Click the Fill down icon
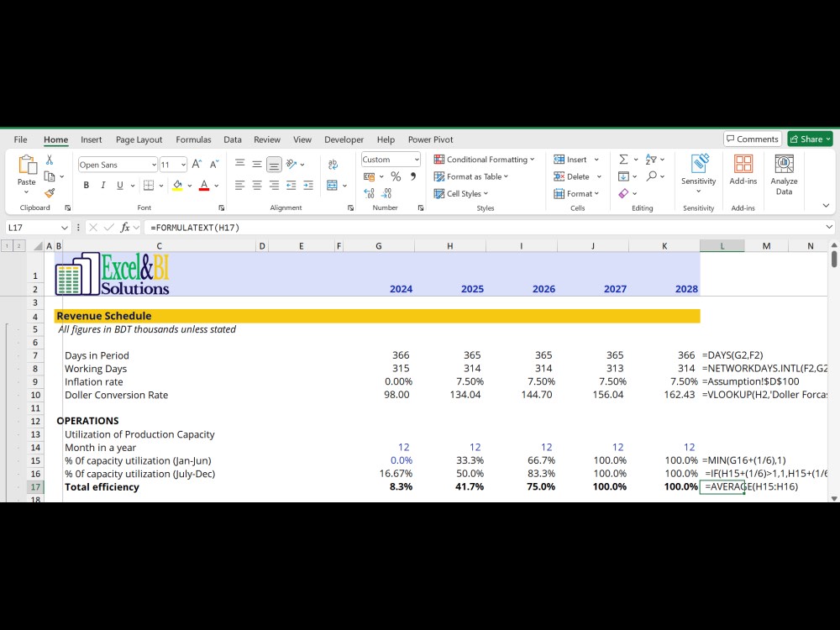The image size is (840, 630). 623,176
